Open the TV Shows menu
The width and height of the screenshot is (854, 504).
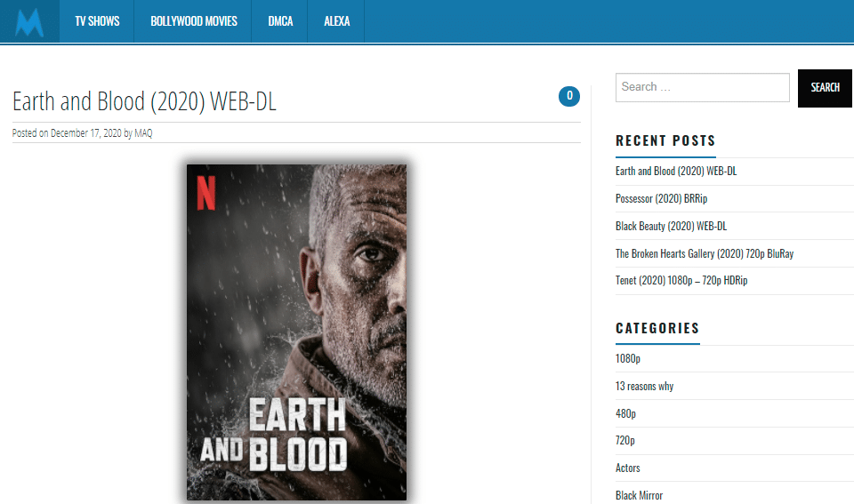97,21
